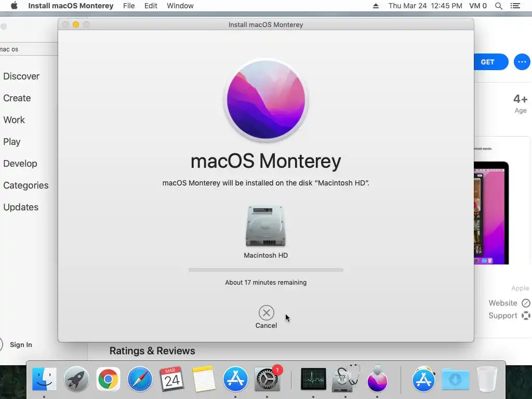Open Notes from the Dock
532x399 pixels.
(204, 379)
